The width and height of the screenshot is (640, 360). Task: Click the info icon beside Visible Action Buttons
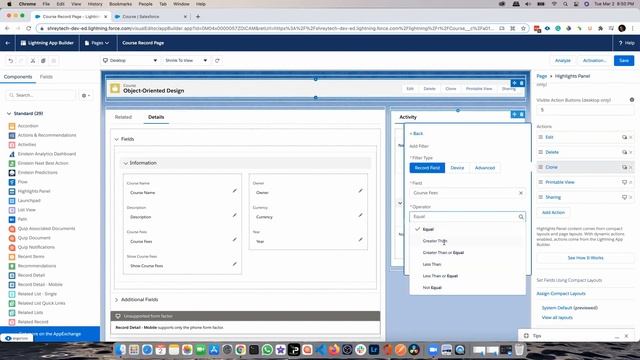pyautogui.click(x=631, y=100)
